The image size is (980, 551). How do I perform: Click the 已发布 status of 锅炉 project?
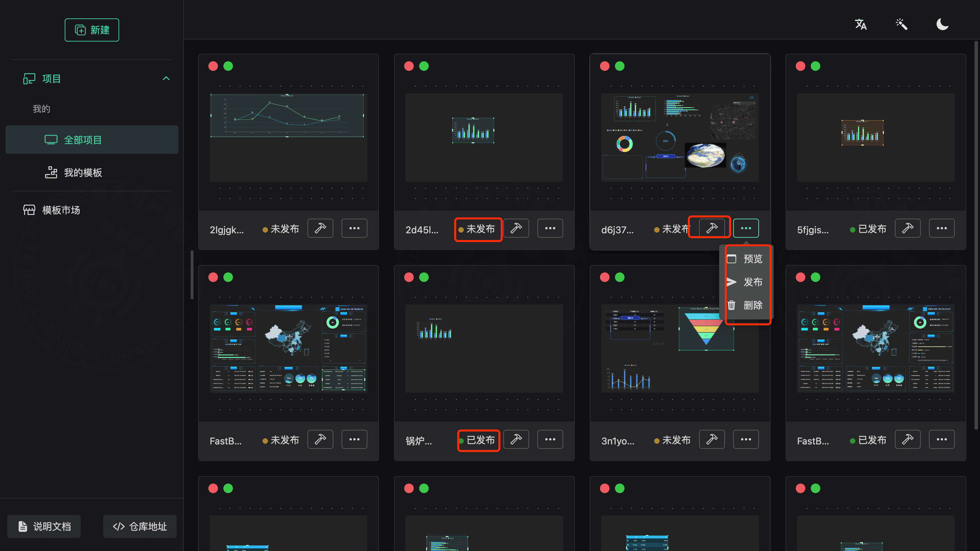click(477, 440)
